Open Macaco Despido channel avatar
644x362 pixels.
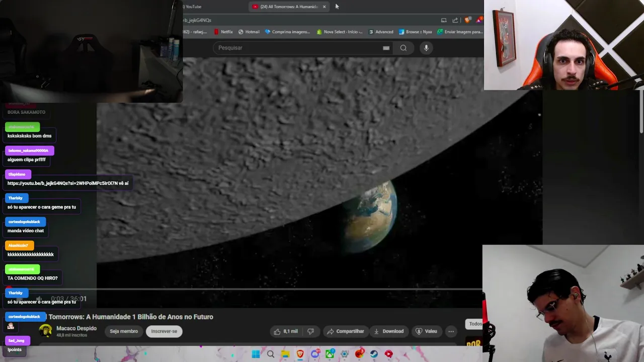point(46,331)
